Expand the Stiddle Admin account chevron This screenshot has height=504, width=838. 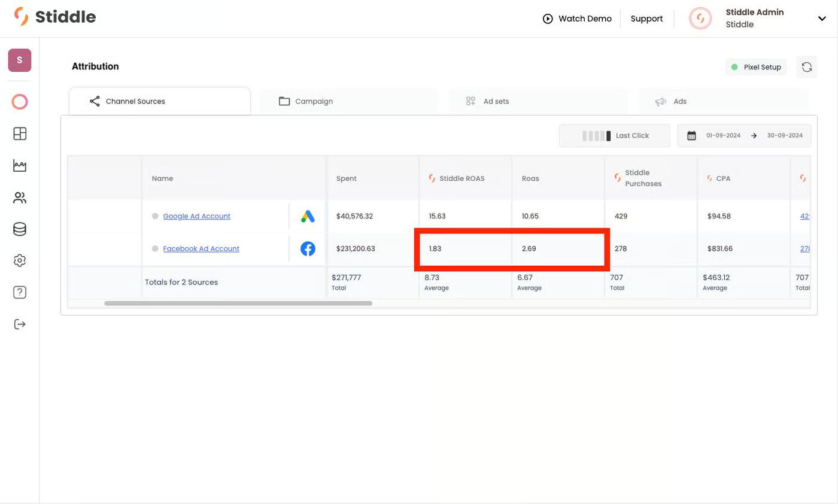click(822, 19)
